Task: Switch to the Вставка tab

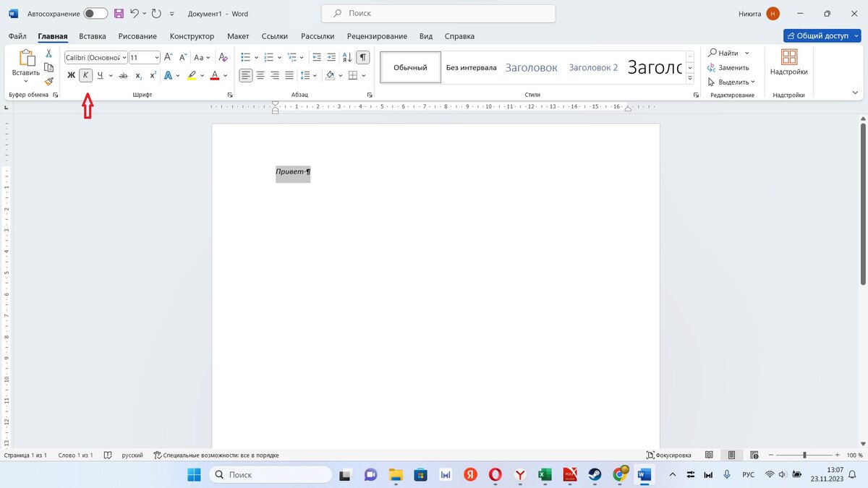Action: 93,36
